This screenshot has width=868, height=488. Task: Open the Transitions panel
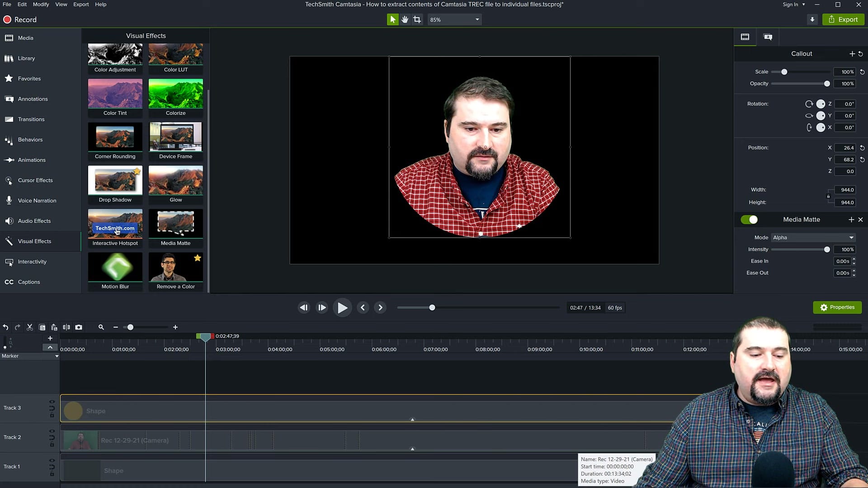[x=31, y=119]
